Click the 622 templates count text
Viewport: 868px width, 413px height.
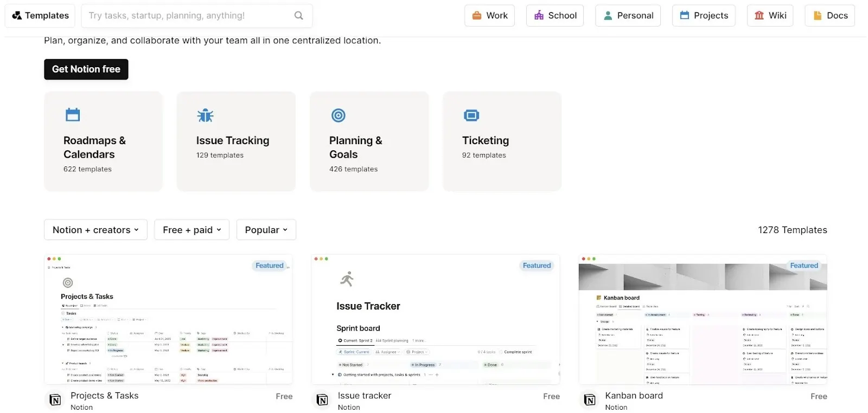87,169
